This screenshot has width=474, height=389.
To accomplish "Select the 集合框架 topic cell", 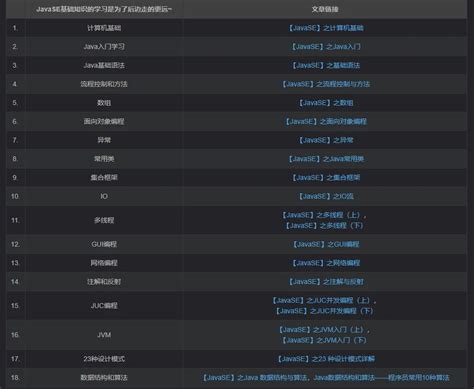I will (104, 177).
